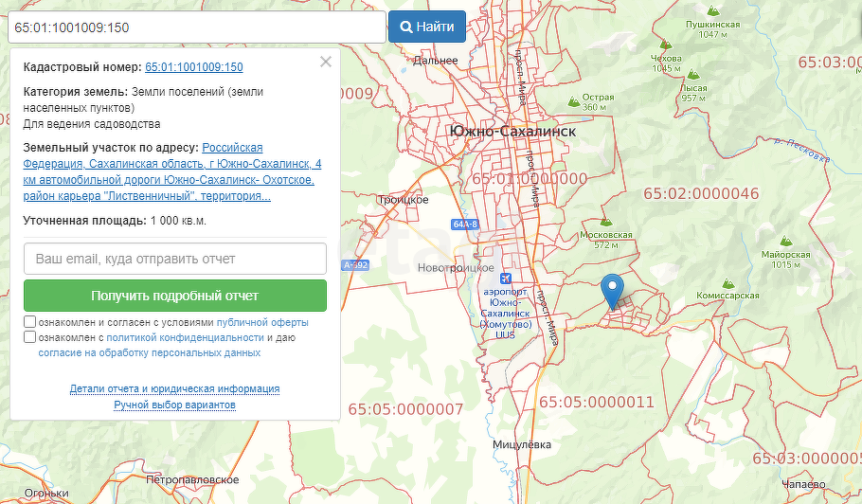Click the blue map location pin

(613, 290)
